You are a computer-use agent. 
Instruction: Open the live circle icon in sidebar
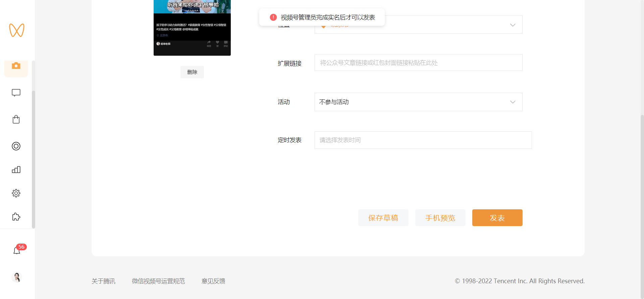click(x=16, y=146)
